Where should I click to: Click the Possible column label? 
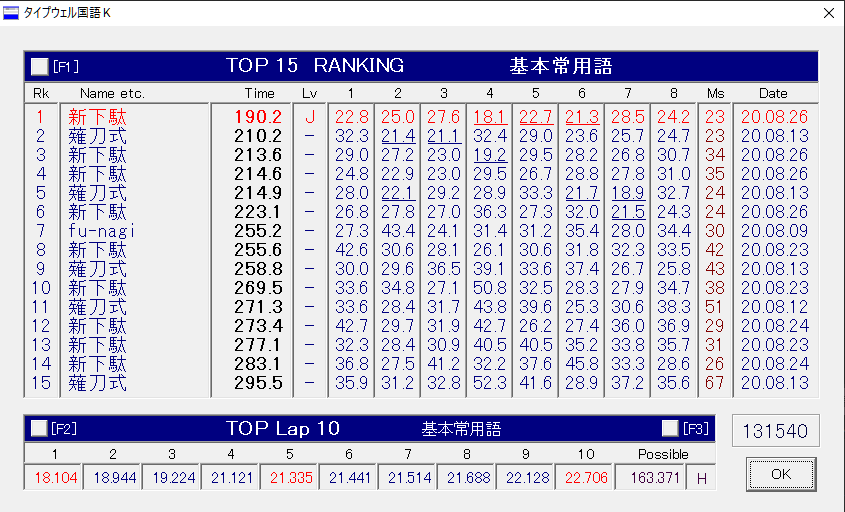[663, 454]
